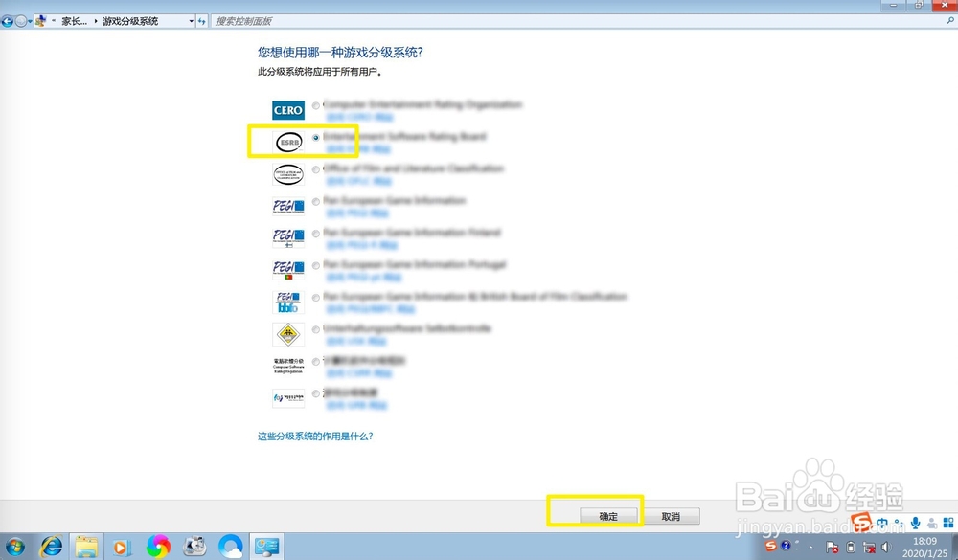Image resolution: width=958 pixels, height=560 pixels.
Task: Select Unterhaltungssoftware Selbstkontrolle radio button
Action: [316, 329]
